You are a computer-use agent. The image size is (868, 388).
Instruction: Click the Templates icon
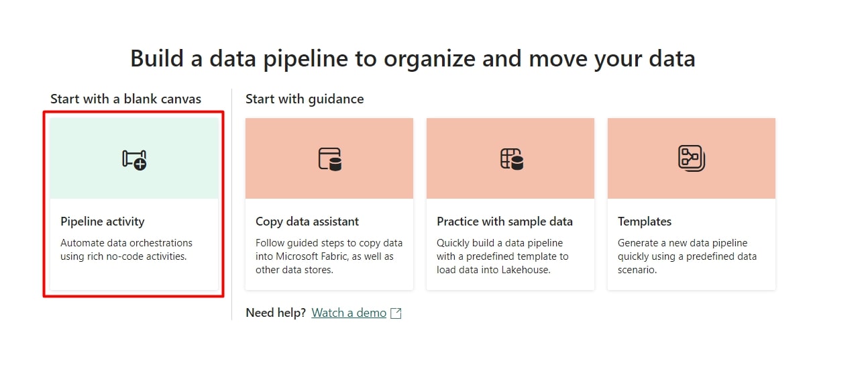tap(692, 158)
